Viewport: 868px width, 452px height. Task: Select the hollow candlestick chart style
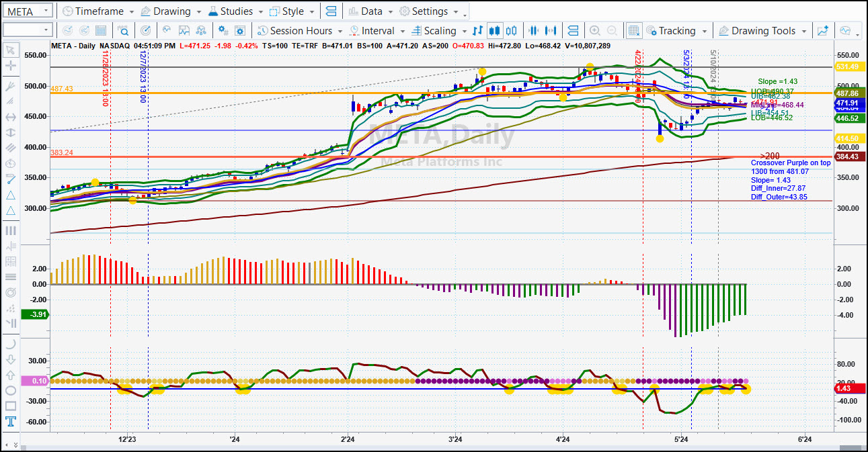(512, 30)
